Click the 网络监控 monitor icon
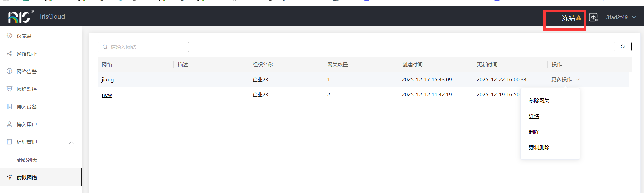 [9, 89]
